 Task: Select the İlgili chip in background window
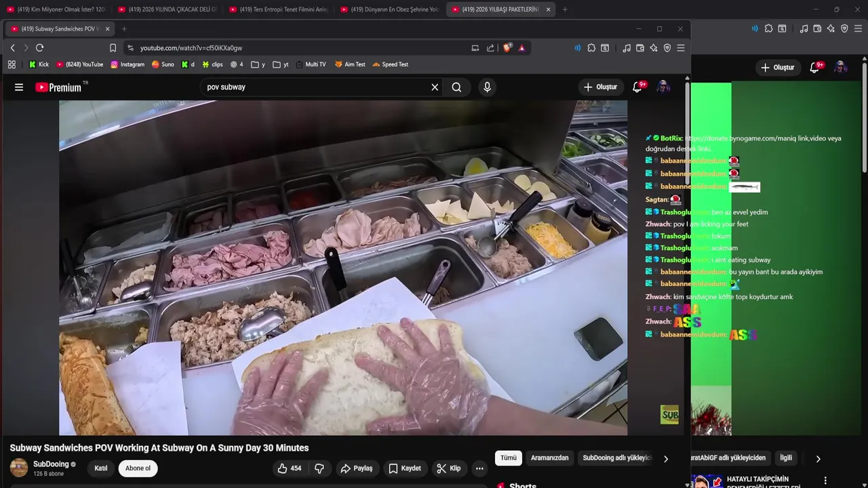tap(786, 457)
